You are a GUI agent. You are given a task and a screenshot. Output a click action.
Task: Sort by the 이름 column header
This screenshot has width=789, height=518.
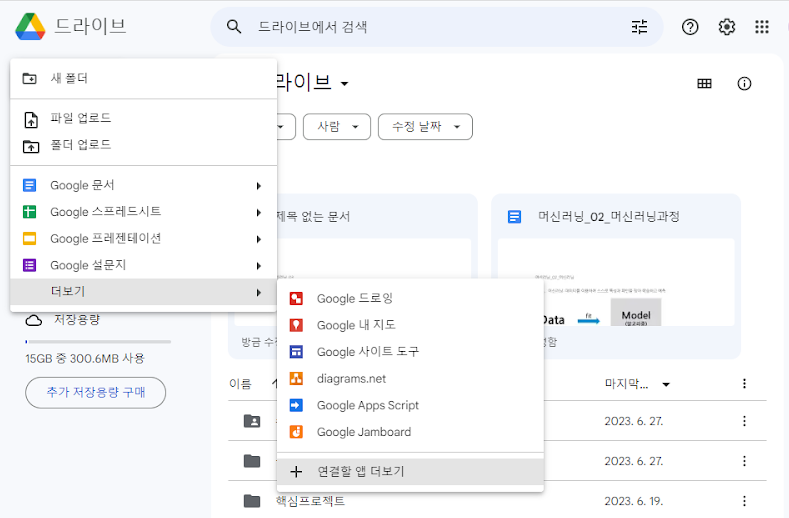(240, 384)
